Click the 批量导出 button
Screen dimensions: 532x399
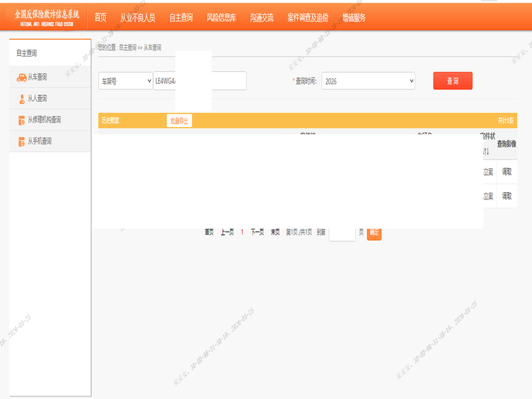click(179, 121)
